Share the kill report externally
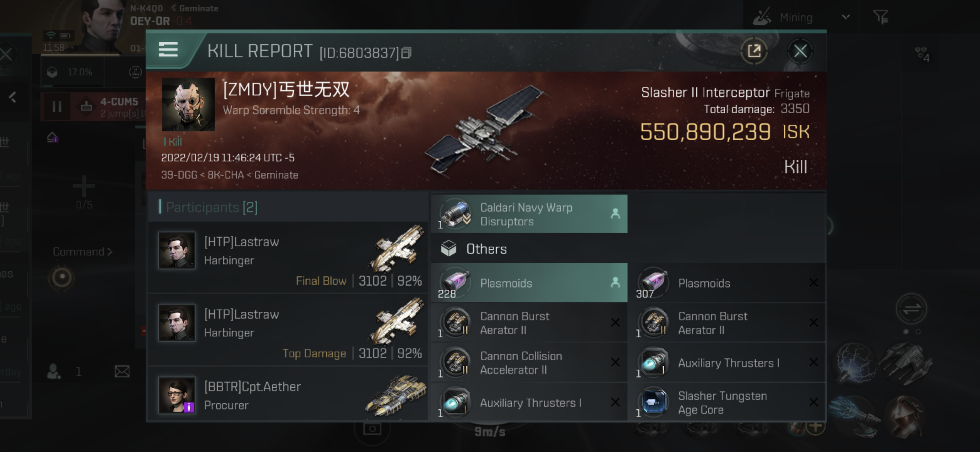980x452 pixels. 754,51
